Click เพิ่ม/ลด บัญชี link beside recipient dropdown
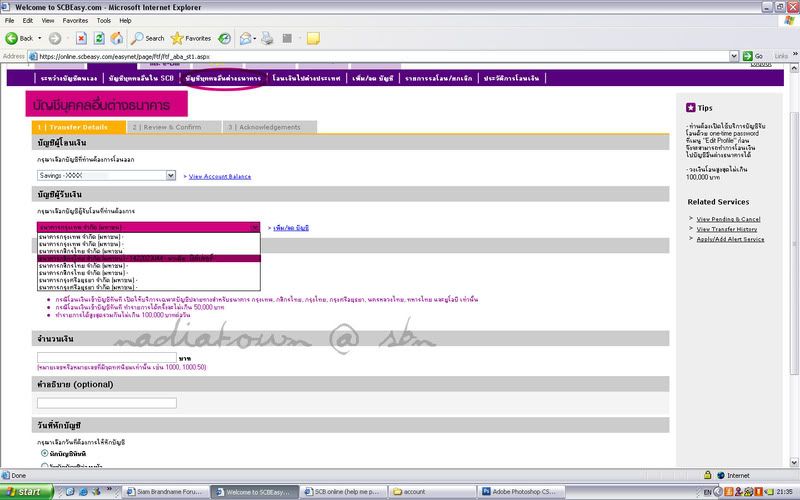 pyautogui.click(x=291, y=228)
